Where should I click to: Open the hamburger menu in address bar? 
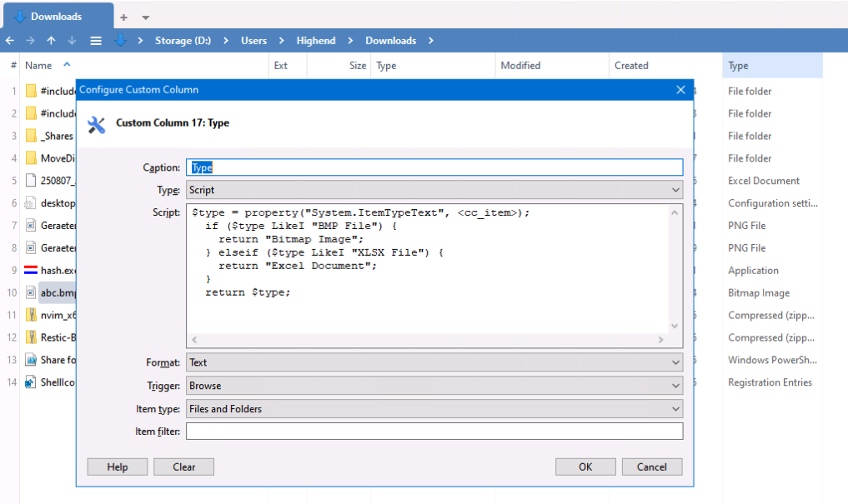[96, 41]
